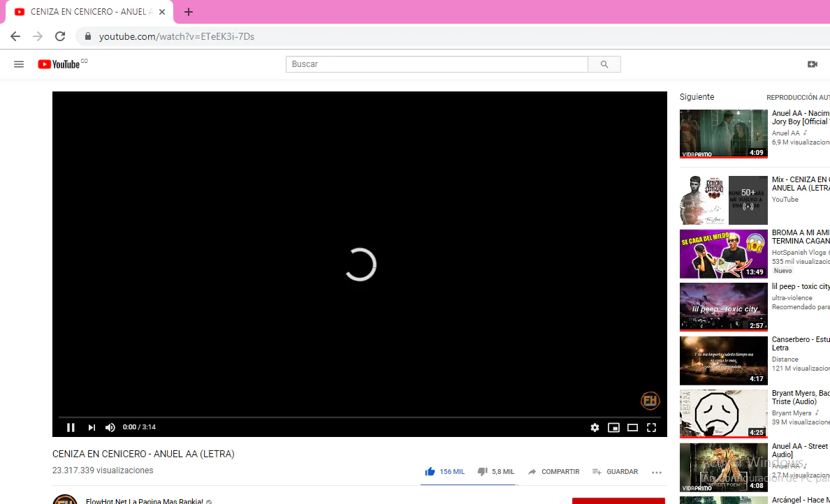Switch to theater mode

point(633,427)
